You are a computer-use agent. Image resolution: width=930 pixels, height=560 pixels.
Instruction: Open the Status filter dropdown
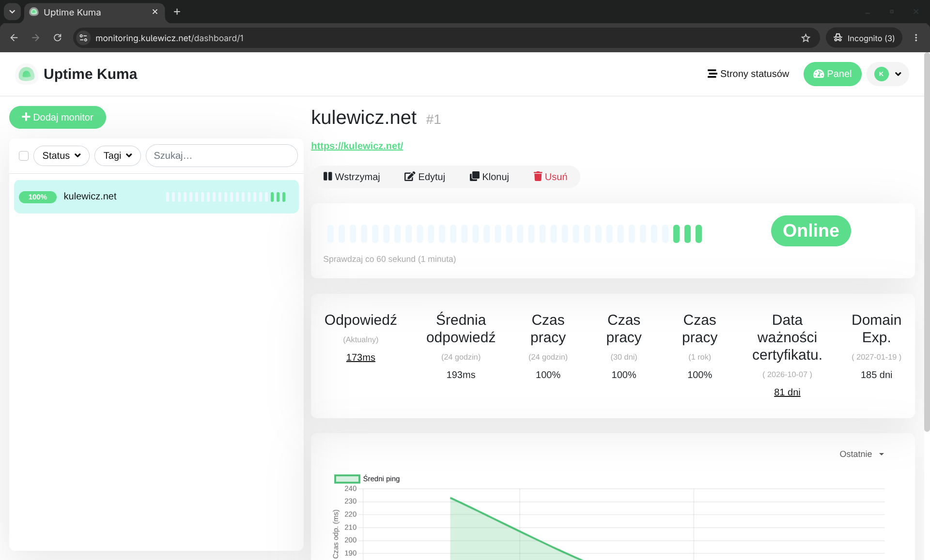(62, 156)
